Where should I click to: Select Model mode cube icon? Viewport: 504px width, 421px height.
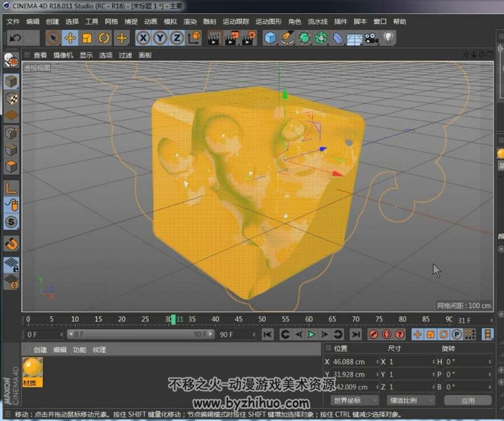[11, 81]
